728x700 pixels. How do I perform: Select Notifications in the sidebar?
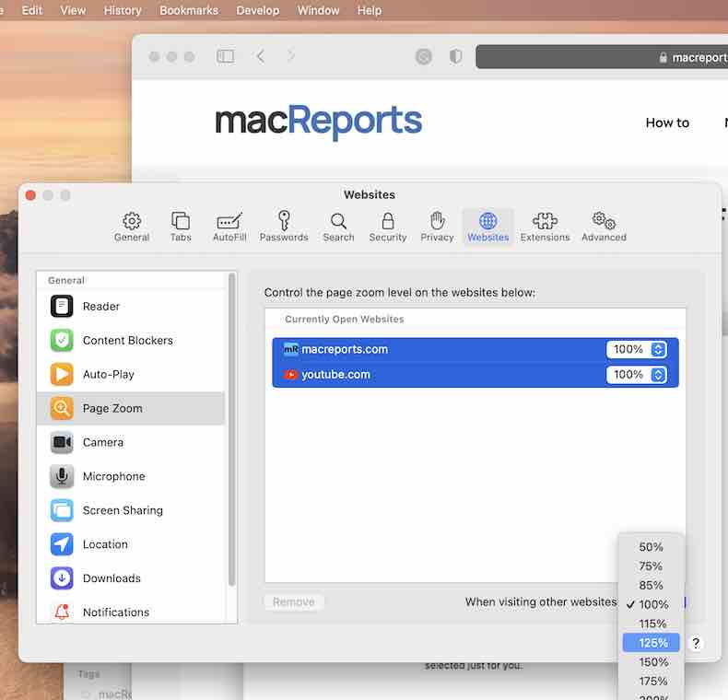coord(131,612)
